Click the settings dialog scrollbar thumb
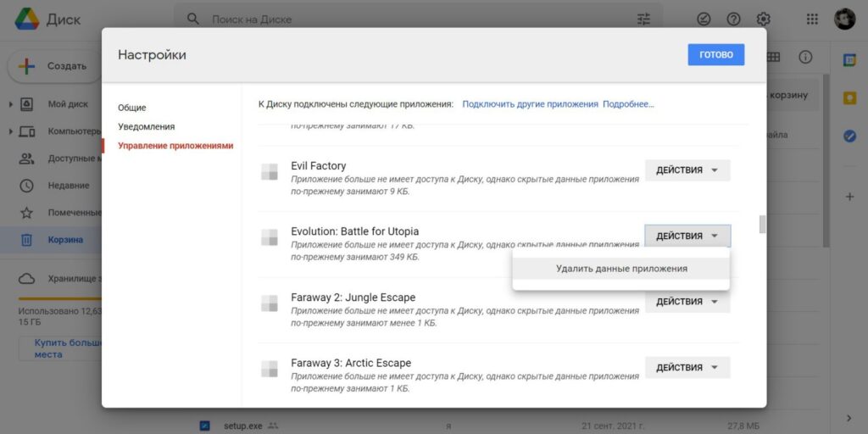The height and width of the screenshot is (434, 868). (x=763, y=225)
